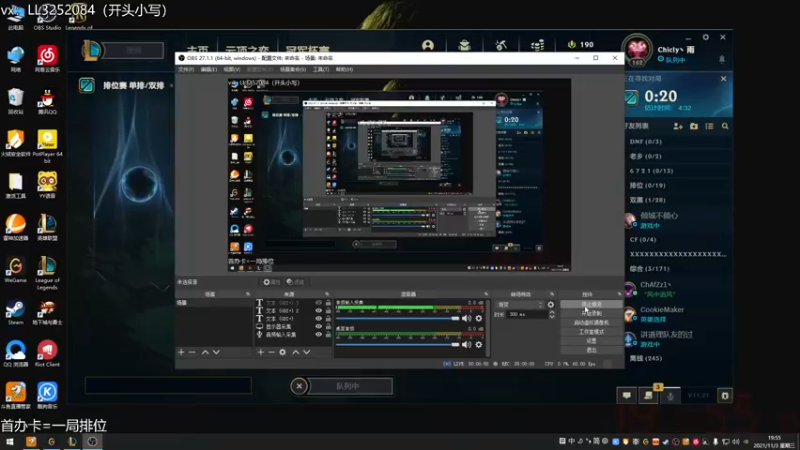Expand the 离线 (245) offline friends group
This screenshot has height=450, width=800.
pyautogui.click(x=645, y=358)
